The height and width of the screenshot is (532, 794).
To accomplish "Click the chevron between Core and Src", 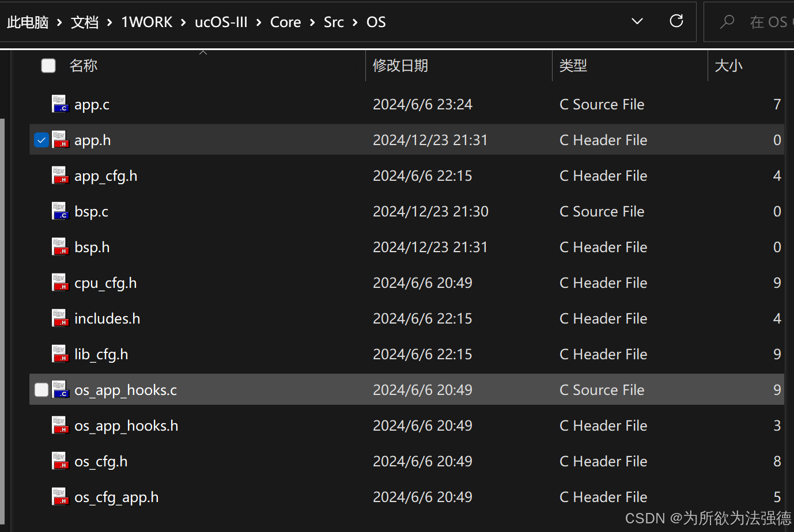I will (311, 22).
